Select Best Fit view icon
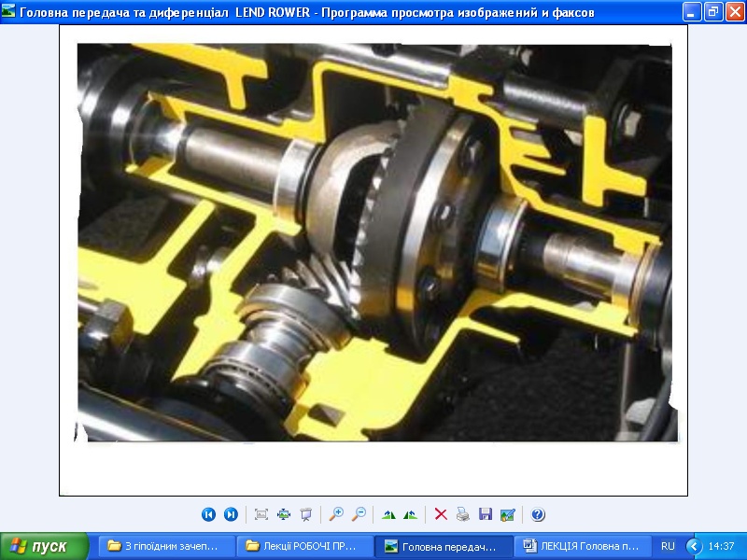 point(261,514)
